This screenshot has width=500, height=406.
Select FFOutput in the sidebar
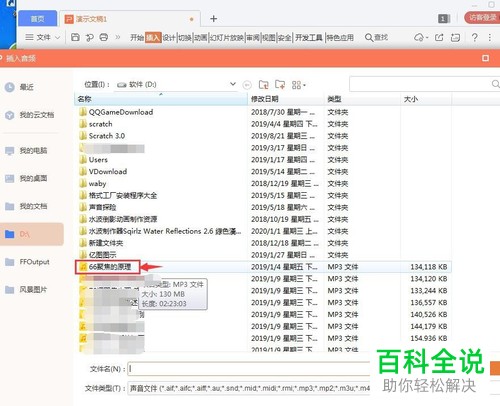coord(27,262)
